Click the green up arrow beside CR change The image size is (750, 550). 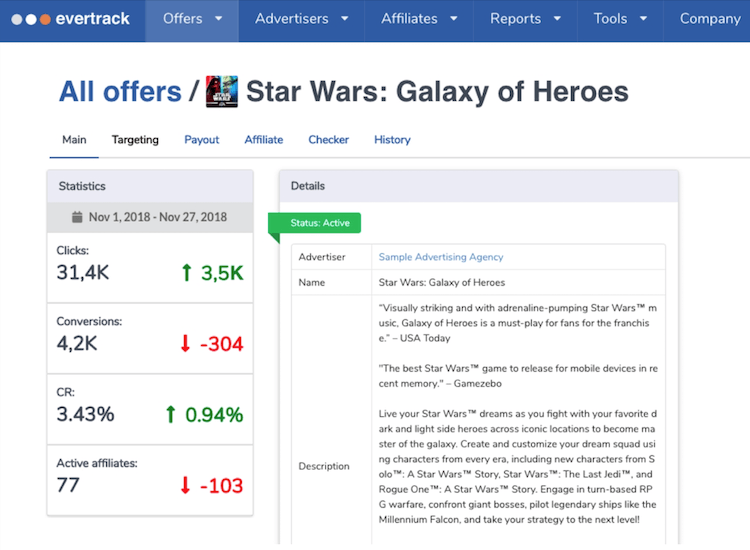[x=170, y=414]
